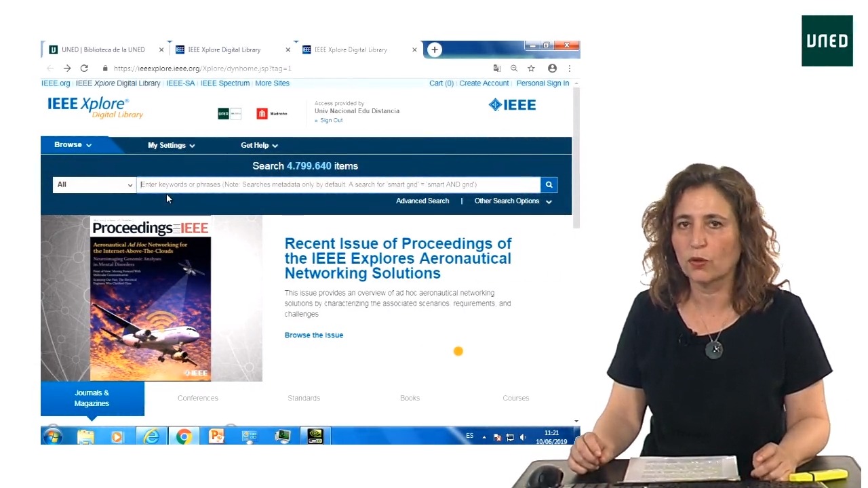Open the Chrome zoom magnifier icon

tap(514, 68)
